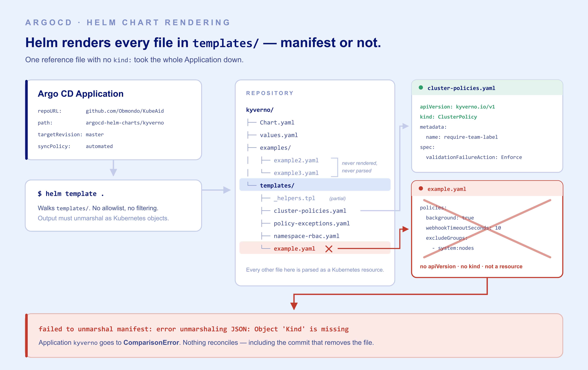Click subtitle 'One reference file with no kind:'
This screenshot has width=588, height=370.
click(x=134, y=60)
